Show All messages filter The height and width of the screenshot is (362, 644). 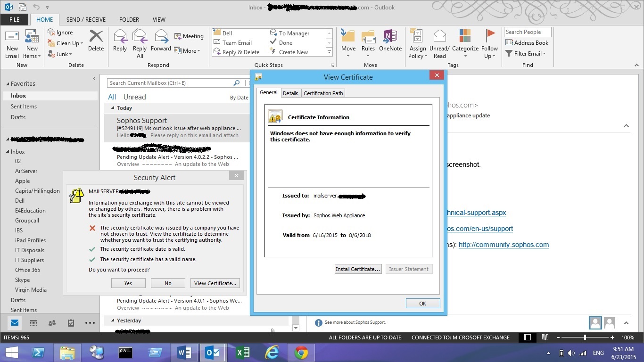(x=112, y=97)
